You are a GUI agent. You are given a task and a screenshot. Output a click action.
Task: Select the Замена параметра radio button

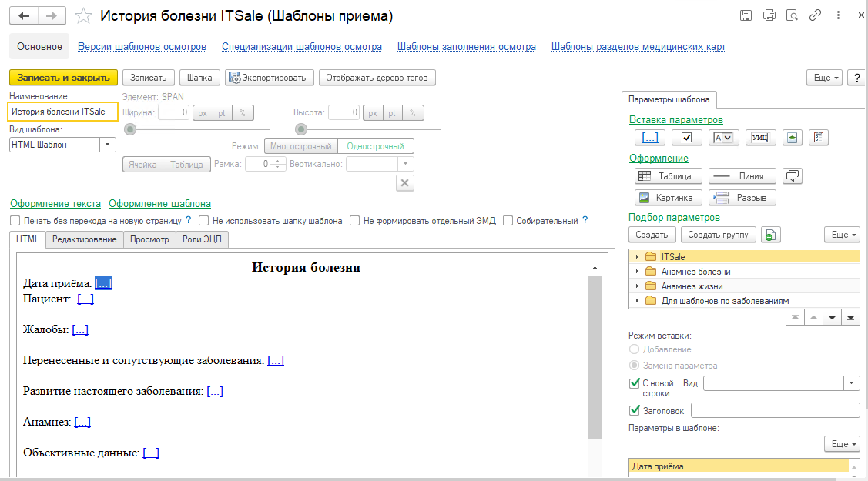click(x=635, y=366)
